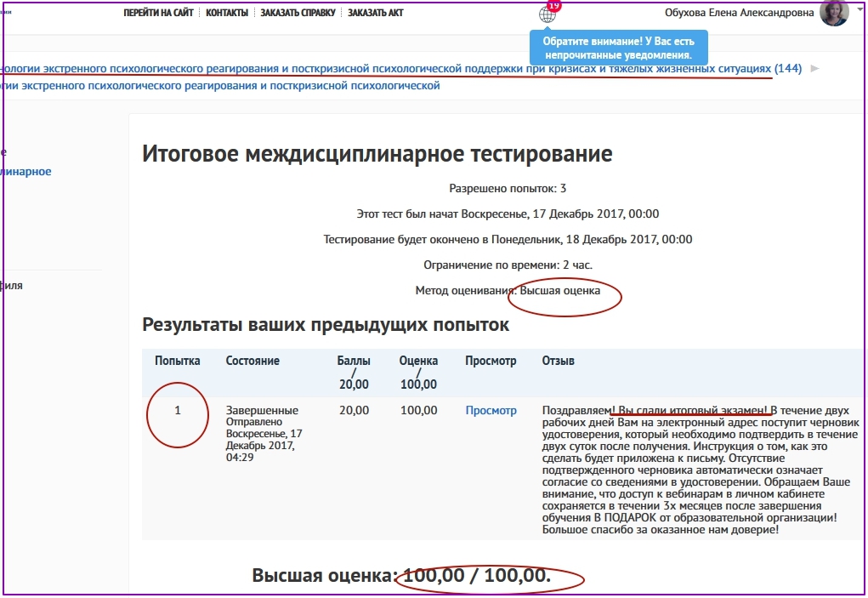Image resolution: width=868 pixels, height=598 pixels.
Task: Open the globe notifications icon
Action: 547,14
